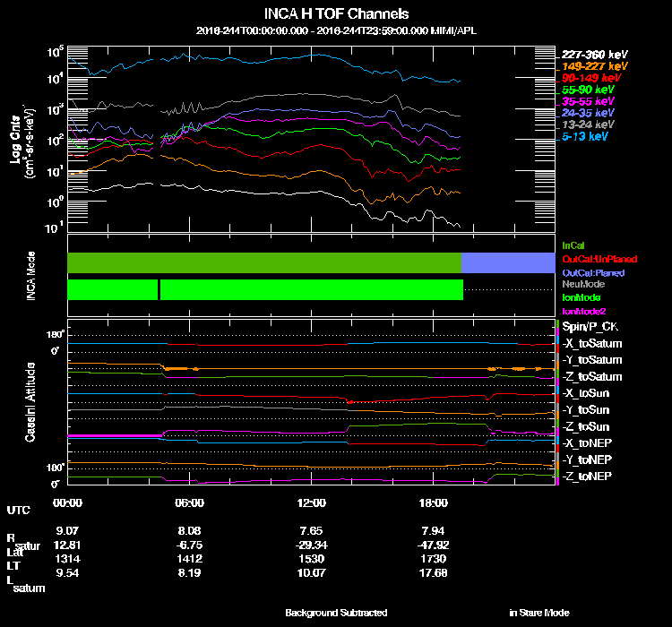Click the Lat value -47.92

pyautogui.click(x=433, y=545)
